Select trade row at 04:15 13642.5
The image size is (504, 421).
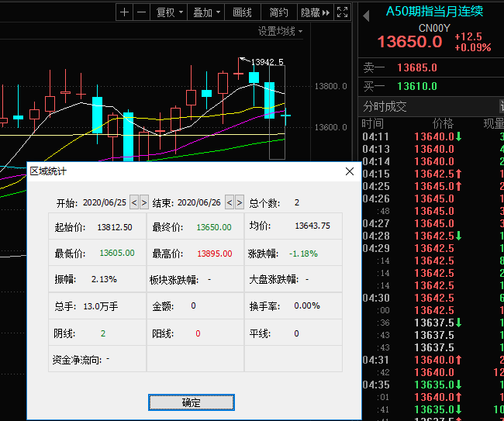pyautogui.click(x=433, y=174)
